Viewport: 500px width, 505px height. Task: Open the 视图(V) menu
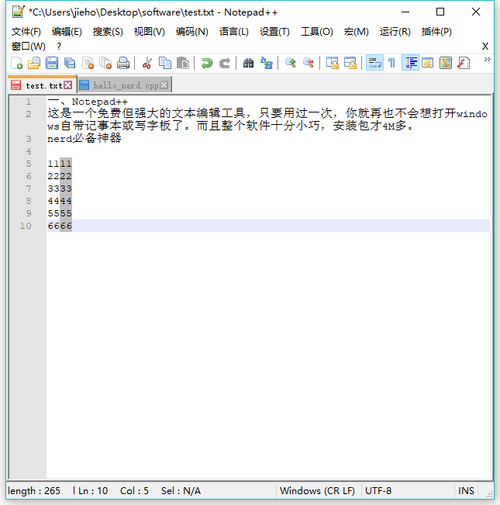[149, 32]
